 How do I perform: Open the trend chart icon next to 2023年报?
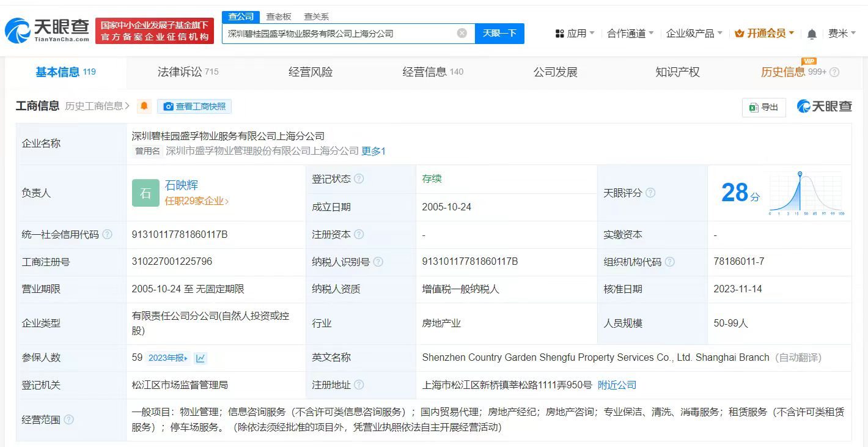click(x=200, y=357)
